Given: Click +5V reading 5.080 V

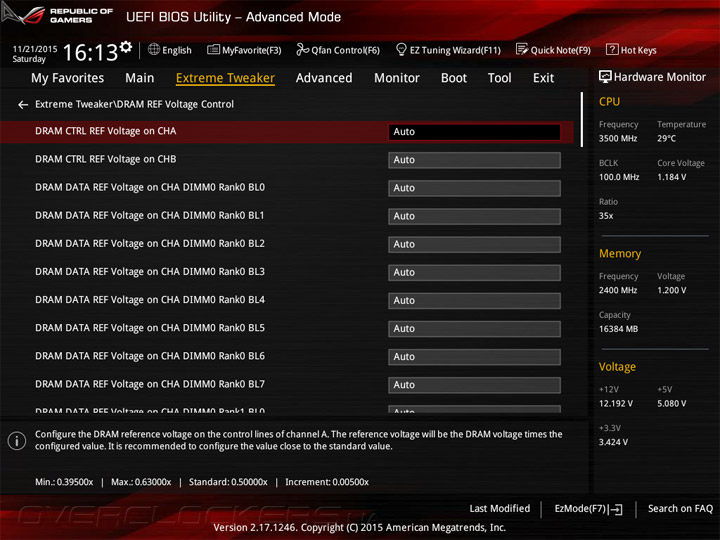Looking at the screenshot, I should pos(671,404).
